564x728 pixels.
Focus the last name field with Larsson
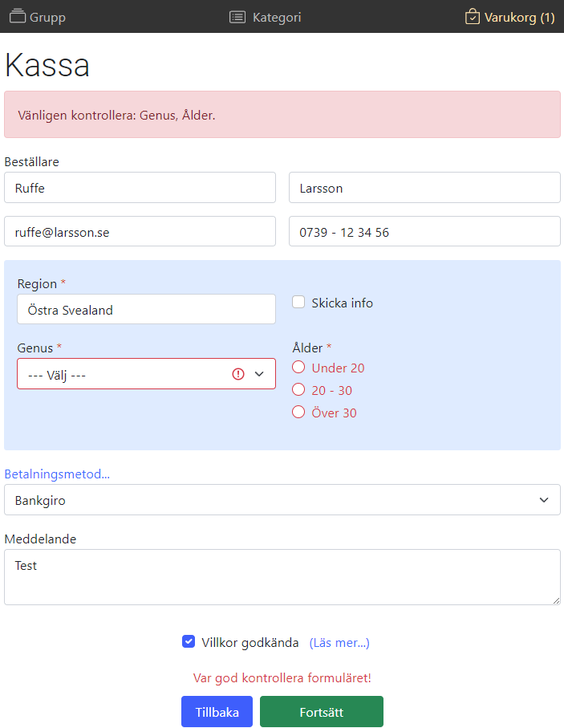pyautogui.click(x=424, y=188)
